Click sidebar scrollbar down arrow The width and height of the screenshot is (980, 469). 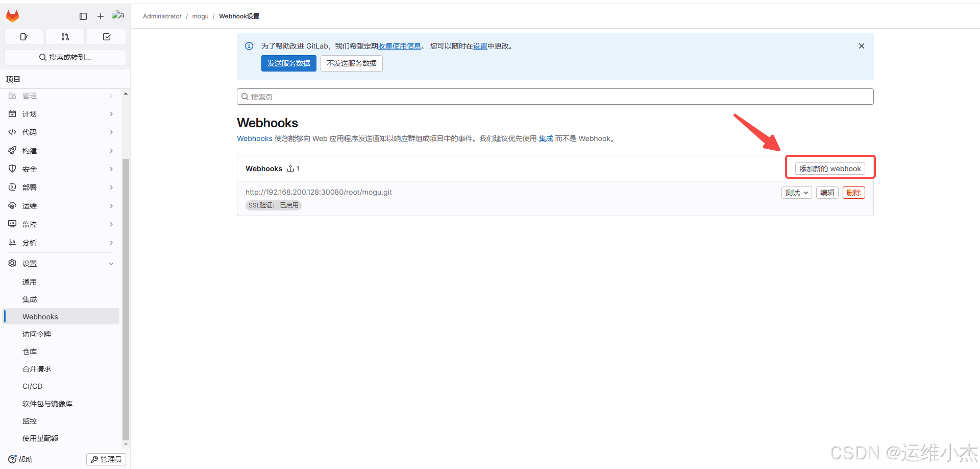point(126,444)
